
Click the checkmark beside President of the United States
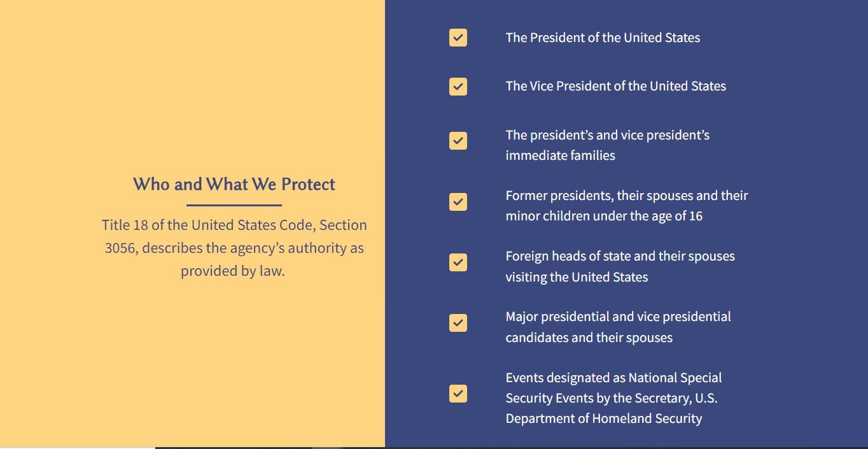coord(458,38)
